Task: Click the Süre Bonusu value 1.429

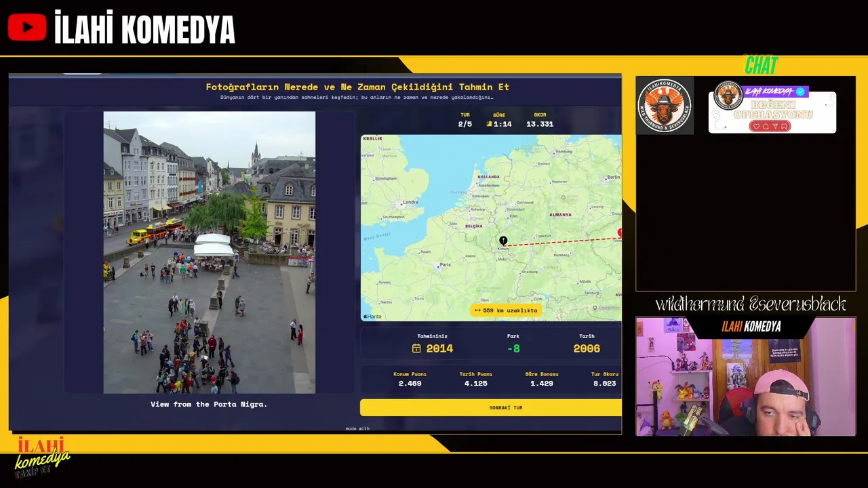Action: (541, 384)
